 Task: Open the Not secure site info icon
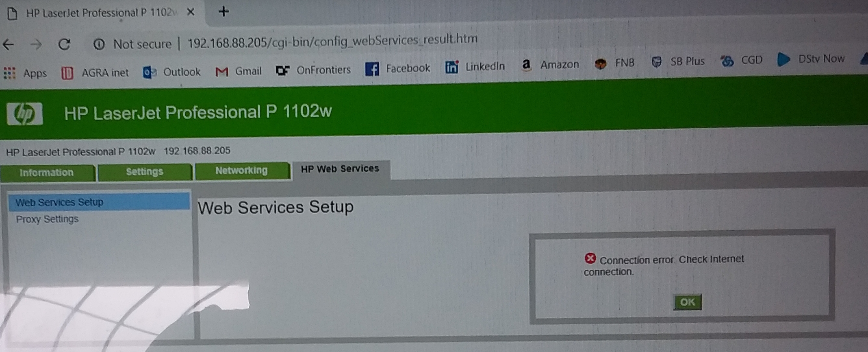pyautogui.click(x=99, y=44)
